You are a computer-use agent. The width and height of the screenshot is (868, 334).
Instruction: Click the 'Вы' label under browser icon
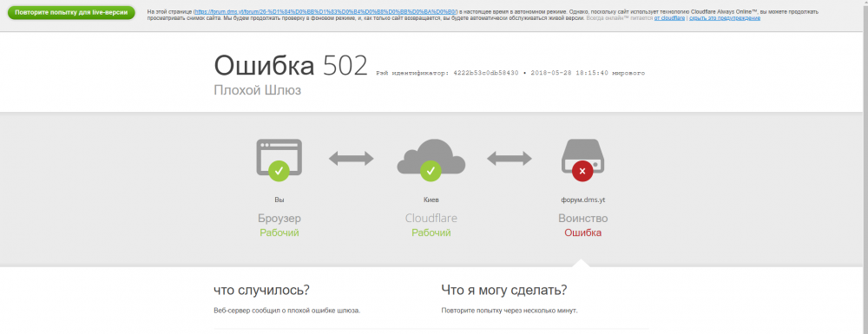tap(279, 200)
